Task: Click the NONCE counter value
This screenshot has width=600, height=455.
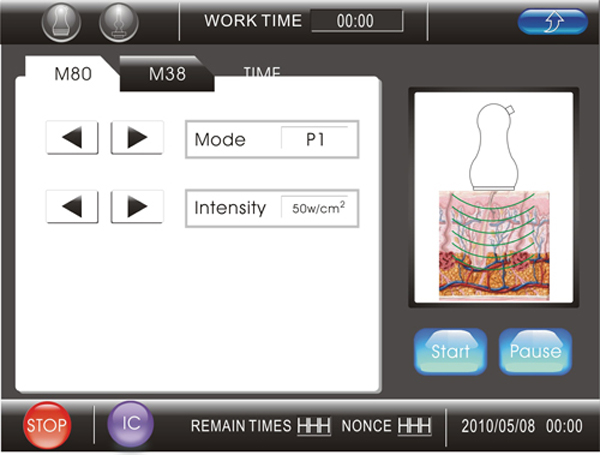Action: 414,426
